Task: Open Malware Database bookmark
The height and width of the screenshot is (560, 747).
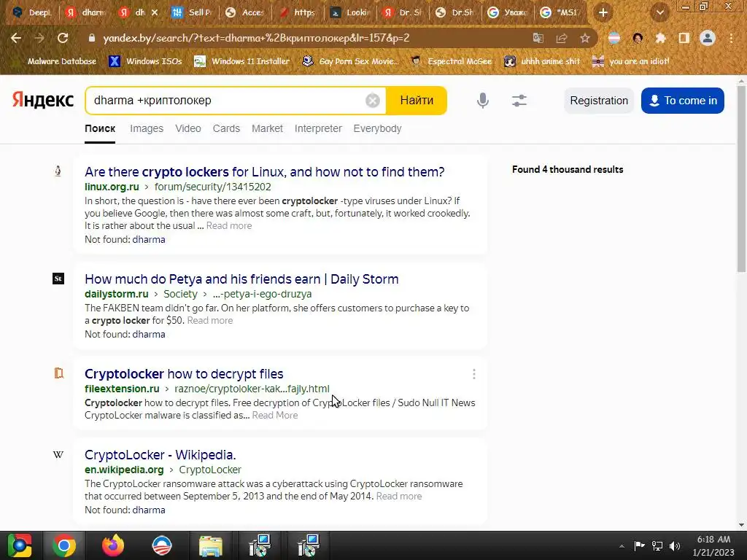Action: [x=62, y=61]
